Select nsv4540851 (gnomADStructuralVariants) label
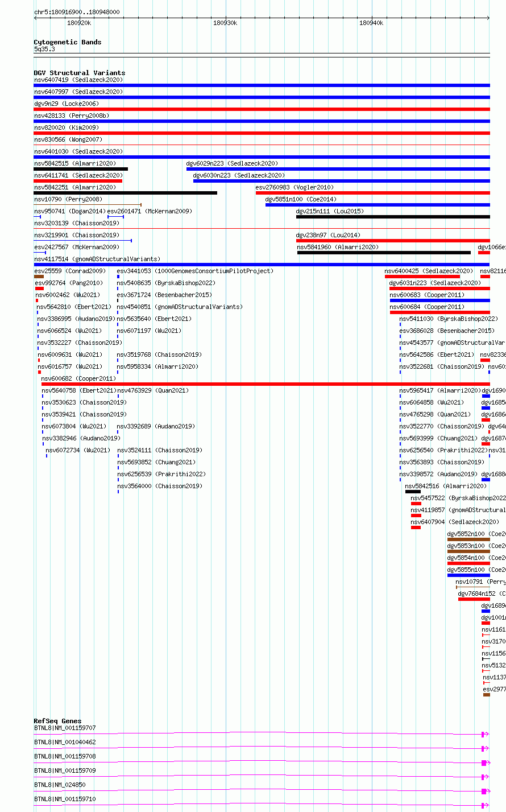Screen dimensions: 506x812 tap(180, 307)
